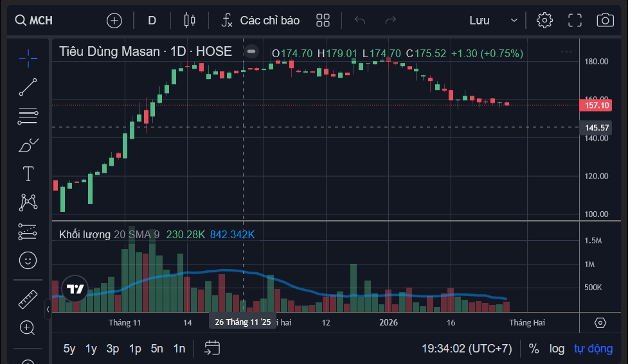
Task: Select the brush drawing tool
Action: point(28,145)
